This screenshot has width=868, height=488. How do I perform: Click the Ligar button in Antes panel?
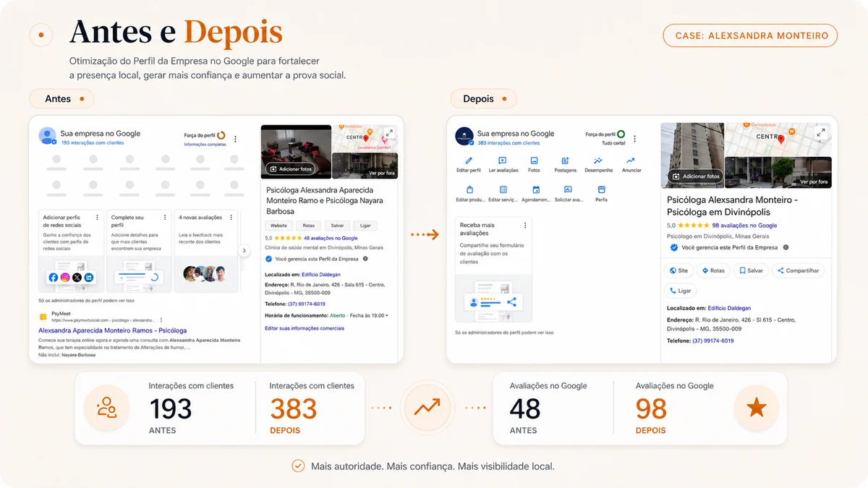point(365,226)
